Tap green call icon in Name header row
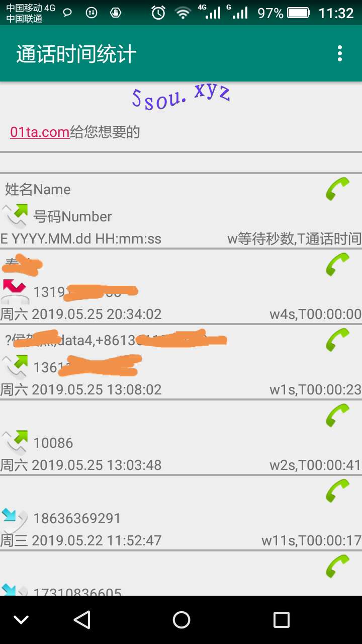 coord(337,189)
